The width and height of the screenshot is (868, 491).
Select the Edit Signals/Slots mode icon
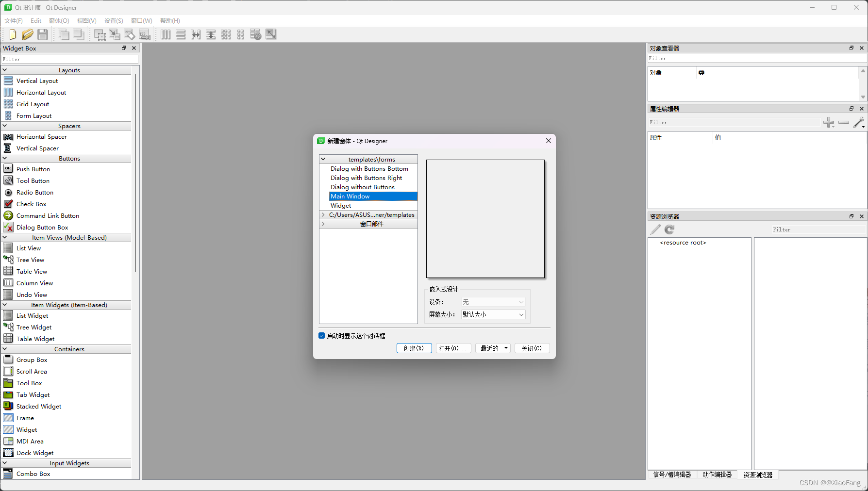point(115,34)
